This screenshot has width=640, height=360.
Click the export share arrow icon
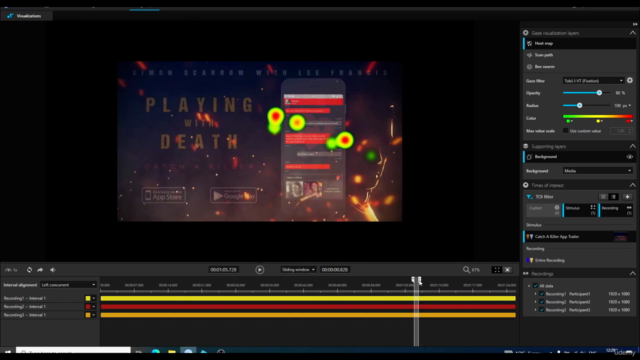[x=40, y=270]
